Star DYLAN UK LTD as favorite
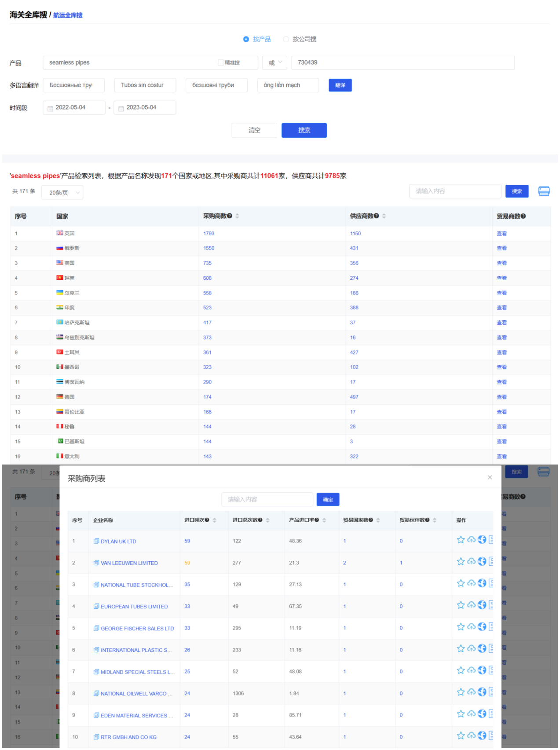 pyautogui.click(x=461, y=540)
